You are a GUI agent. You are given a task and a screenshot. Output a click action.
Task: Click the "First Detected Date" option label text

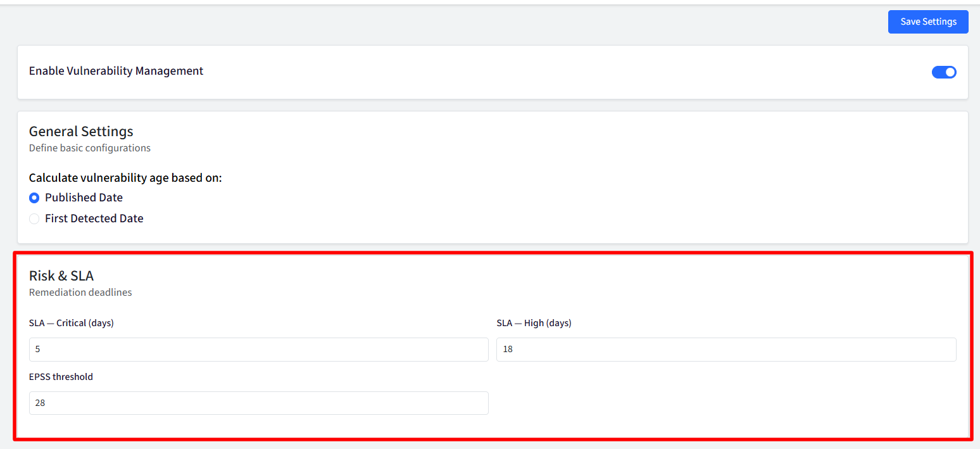click(94, 218)
